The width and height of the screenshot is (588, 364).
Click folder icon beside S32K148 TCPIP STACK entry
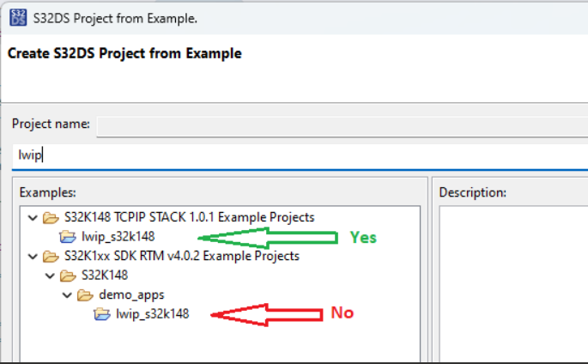click(x=51, y=217)
